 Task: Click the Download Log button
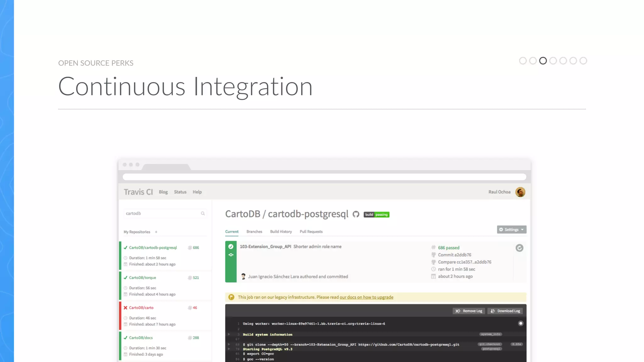pyautogui.click(x=505, y=311)
